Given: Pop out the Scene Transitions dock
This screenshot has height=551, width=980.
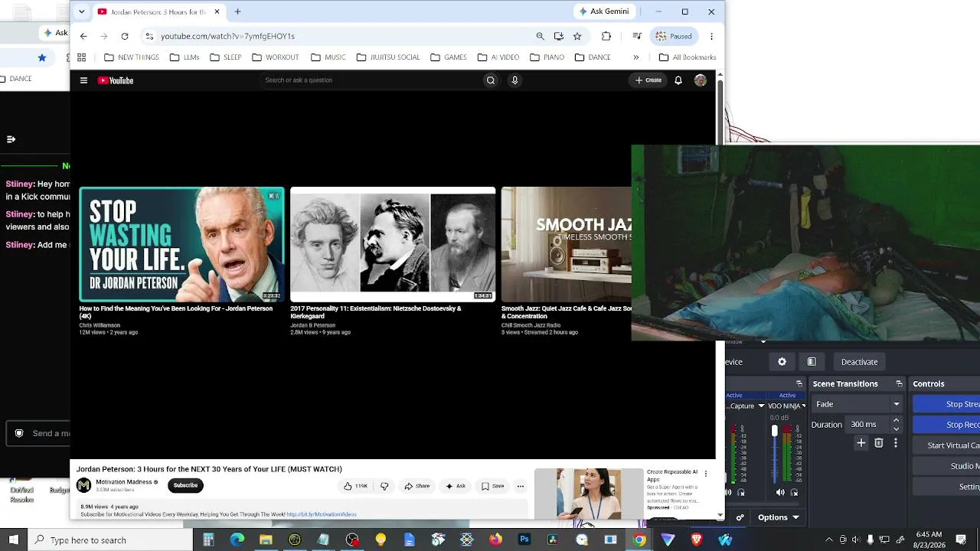Looking at the screenshot, I should 900,383.
